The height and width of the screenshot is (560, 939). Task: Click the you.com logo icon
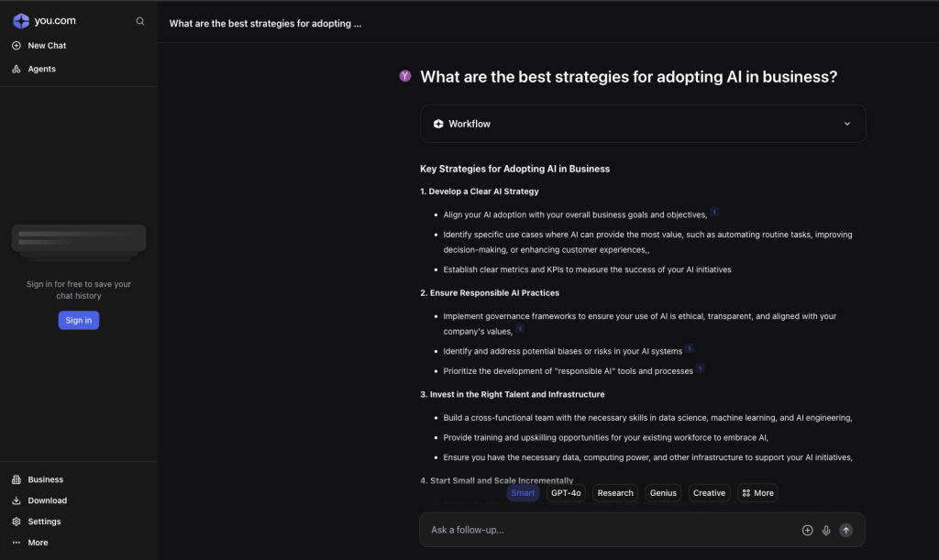[21, 21]
